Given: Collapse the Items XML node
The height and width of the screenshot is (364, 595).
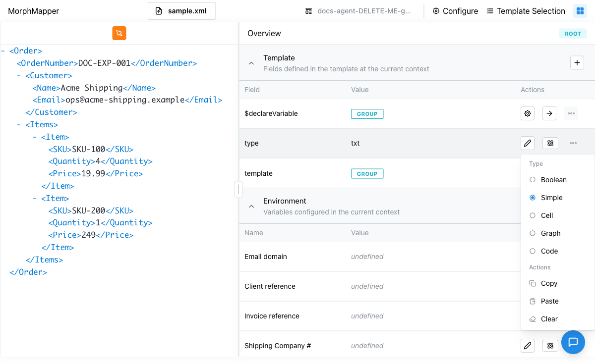Looking at the screenshot, I should coord(19,125).
